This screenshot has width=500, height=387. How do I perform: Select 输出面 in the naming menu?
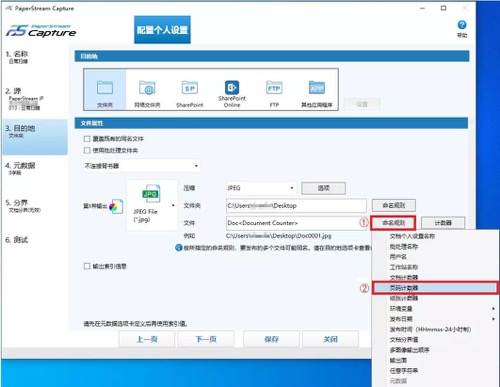point(398,360)
